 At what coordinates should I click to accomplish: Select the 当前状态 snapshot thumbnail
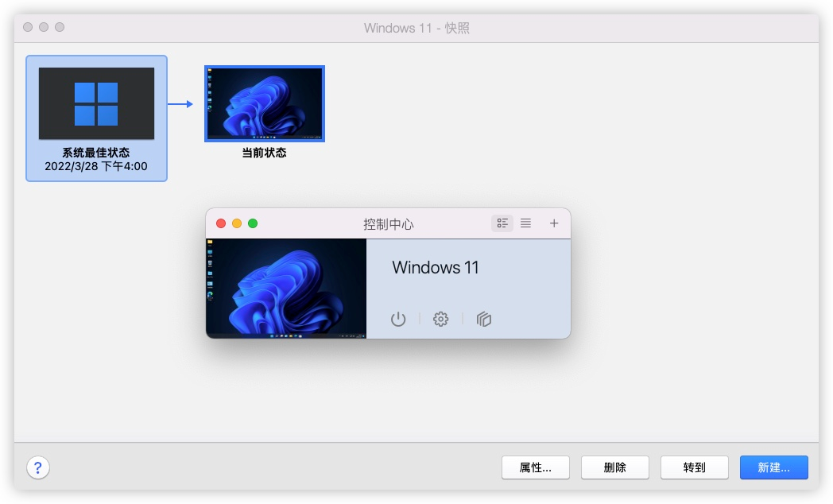click(265, 103)
